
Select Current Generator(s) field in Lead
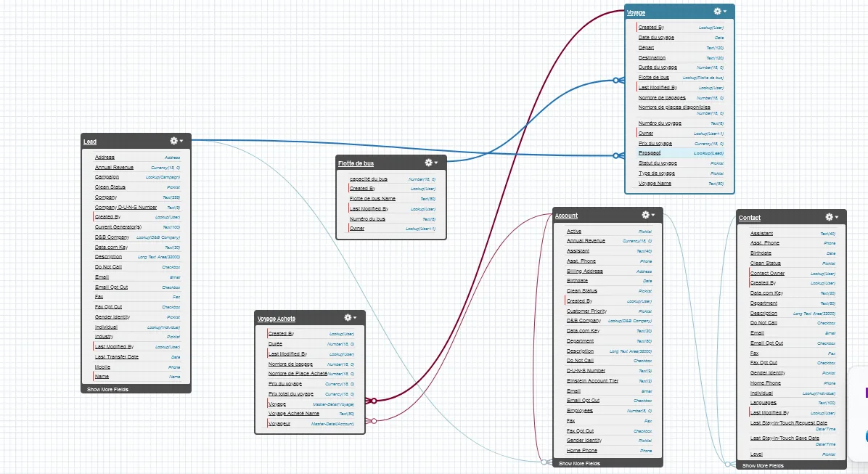(136, 227)
